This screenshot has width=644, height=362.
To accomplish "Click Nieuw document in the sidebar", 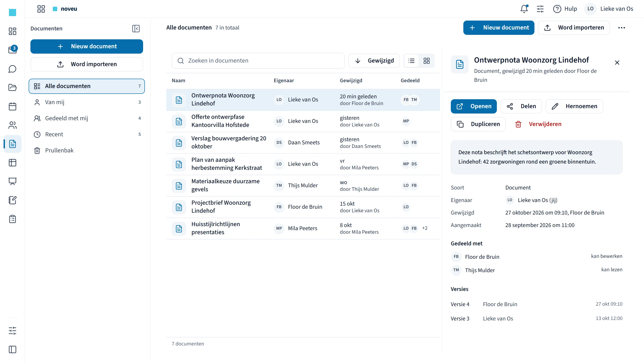I will [87, 46].
